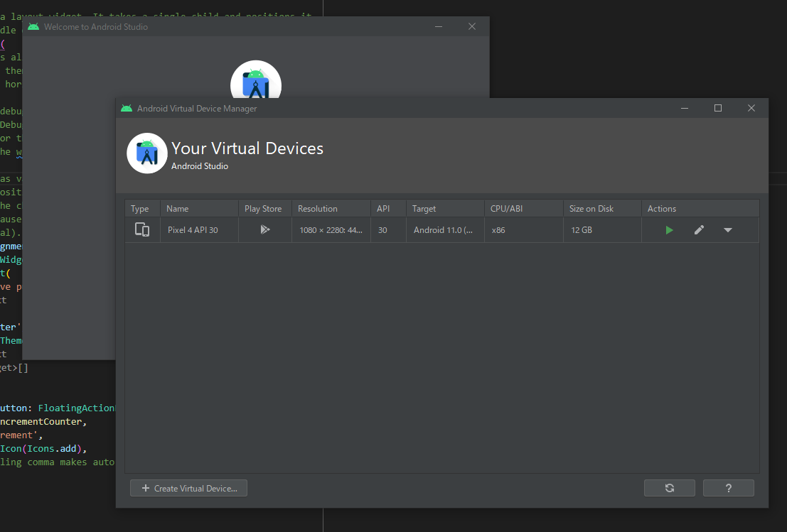Close the Android Virtual Device Manager window

click(751, 108)
